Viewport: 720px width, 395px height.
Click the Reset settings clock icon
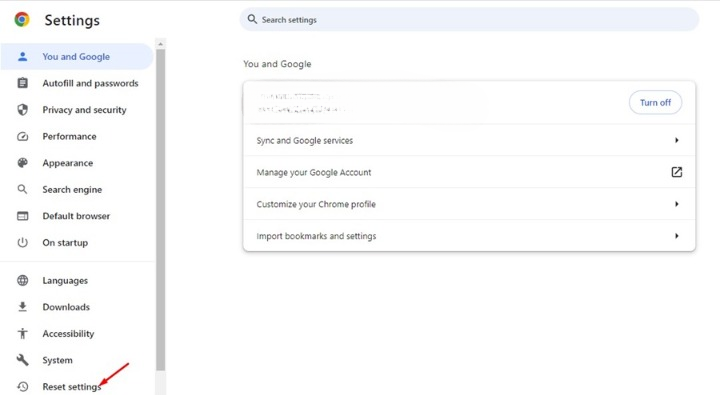(22, 387)
